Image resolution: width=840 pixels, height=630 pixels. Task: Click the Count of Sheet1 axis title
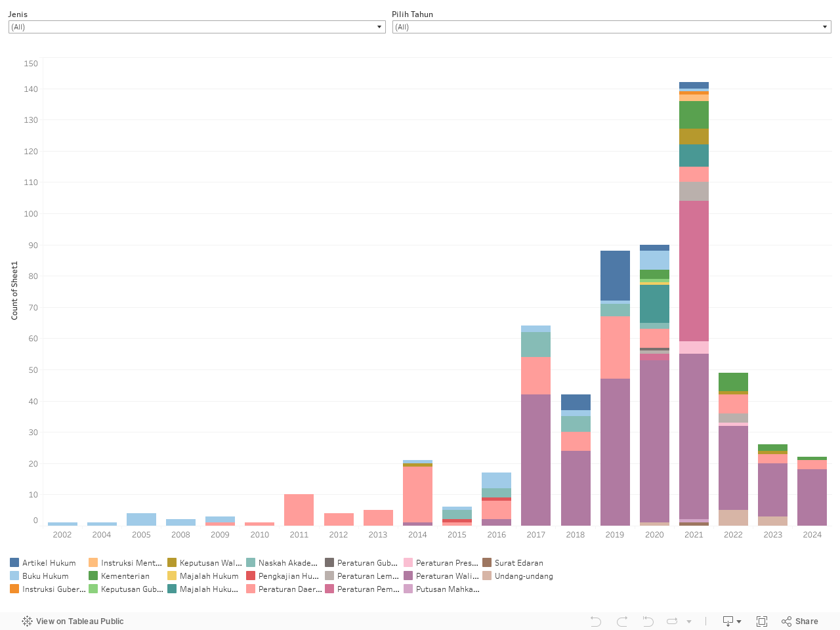(x=14, y=291)
